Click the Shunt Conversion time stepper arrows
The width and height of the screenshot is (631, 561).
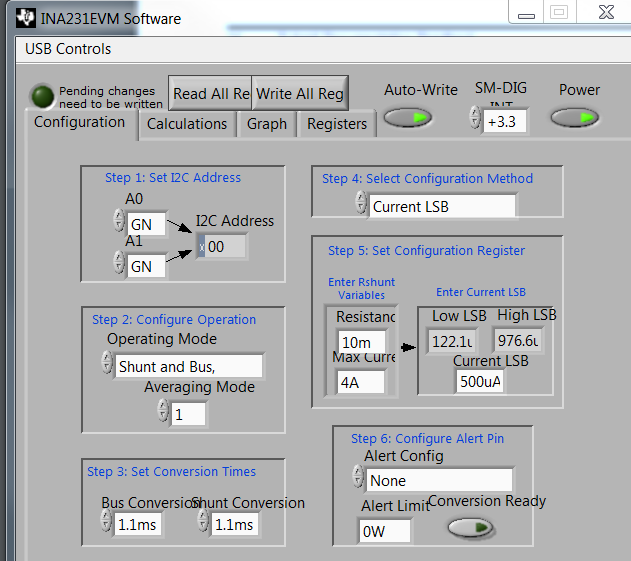click(x=203, y=520)
